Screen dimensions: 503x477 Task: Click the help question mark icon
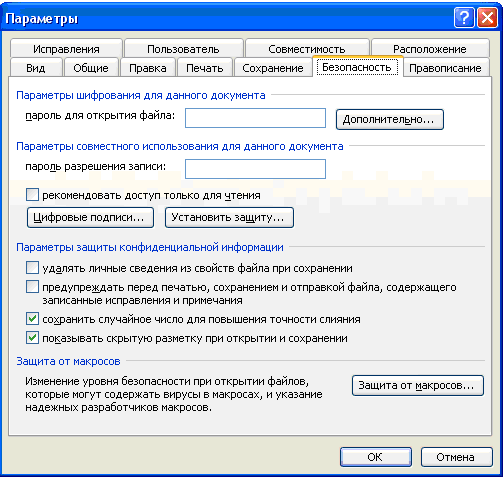click(x=464, y=17)
